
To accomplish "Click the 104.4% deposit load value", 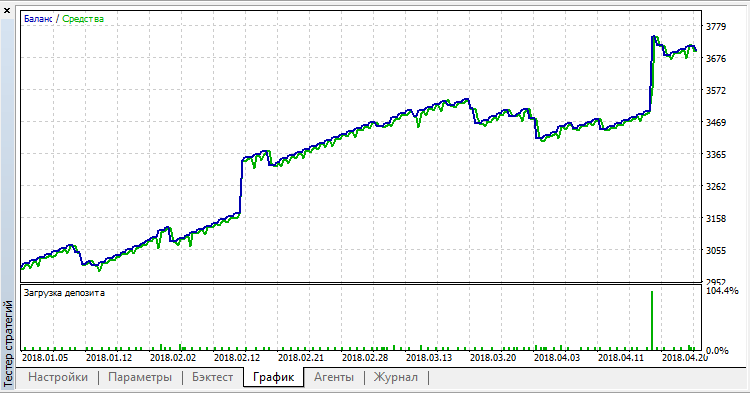I will point(722,291).
